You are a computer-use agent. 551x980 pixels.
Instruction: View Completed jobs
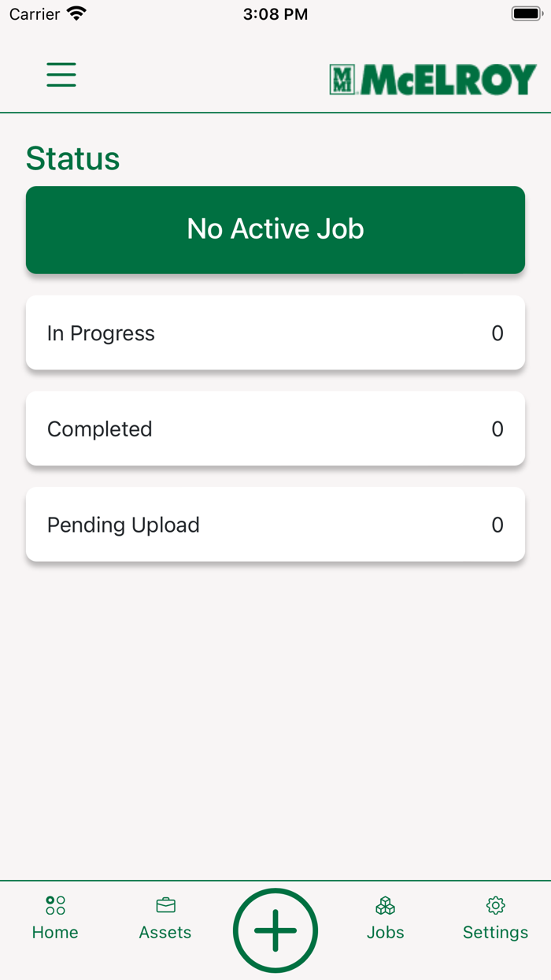(275, 428)
